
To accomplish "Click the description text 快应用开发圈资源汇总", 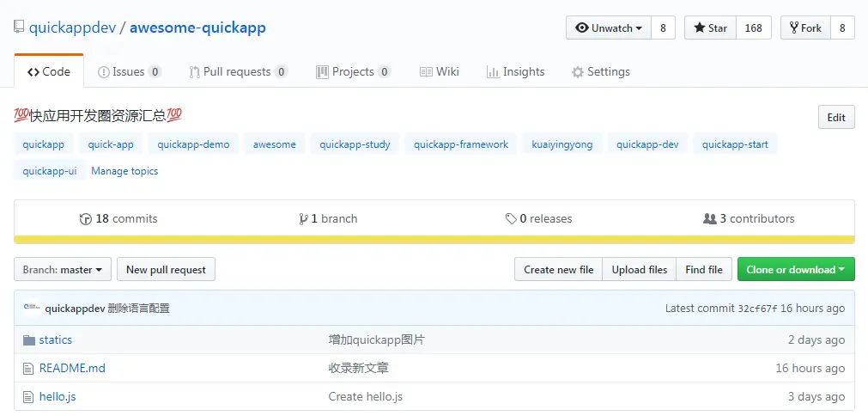I will point(98,116).
